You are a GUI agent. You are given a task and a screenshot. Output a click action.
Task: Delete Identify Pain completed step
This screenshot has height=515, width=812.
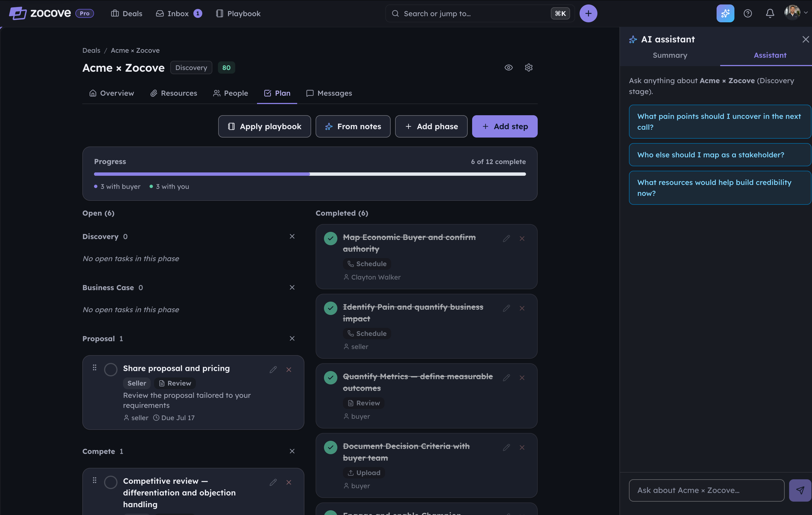pos(522,308)
